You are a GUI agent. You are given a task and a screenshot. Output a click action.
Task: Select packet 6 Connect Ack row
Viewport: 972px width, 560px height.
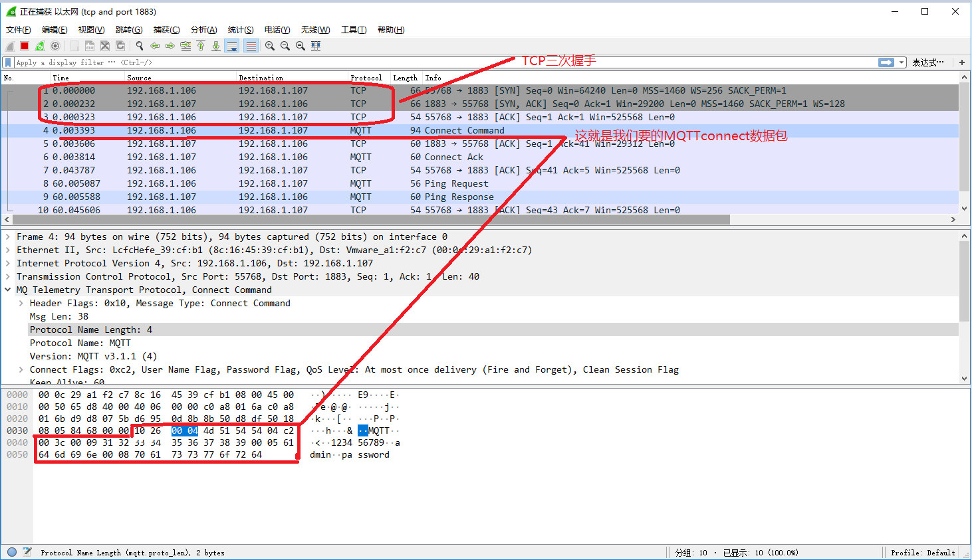tap(480, 157)
